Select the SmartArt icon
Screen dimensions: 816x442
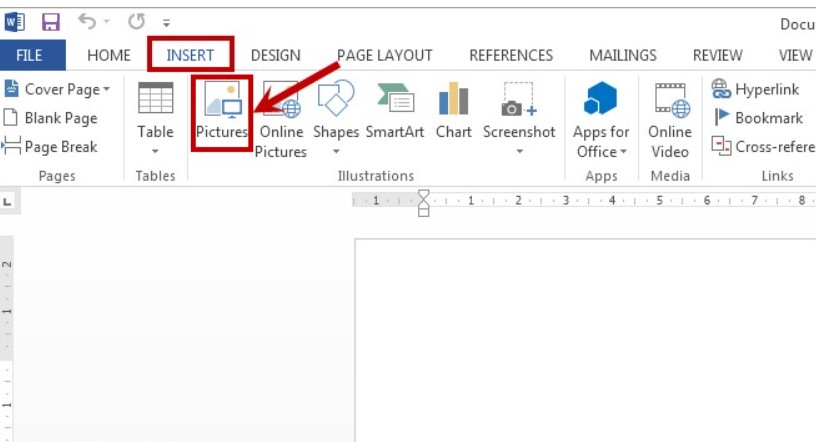[x=394, y=100]
